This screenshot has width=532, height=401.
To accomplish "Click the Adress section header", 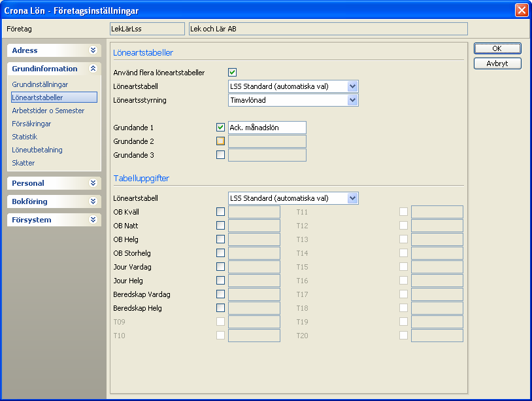I will 54,50.
